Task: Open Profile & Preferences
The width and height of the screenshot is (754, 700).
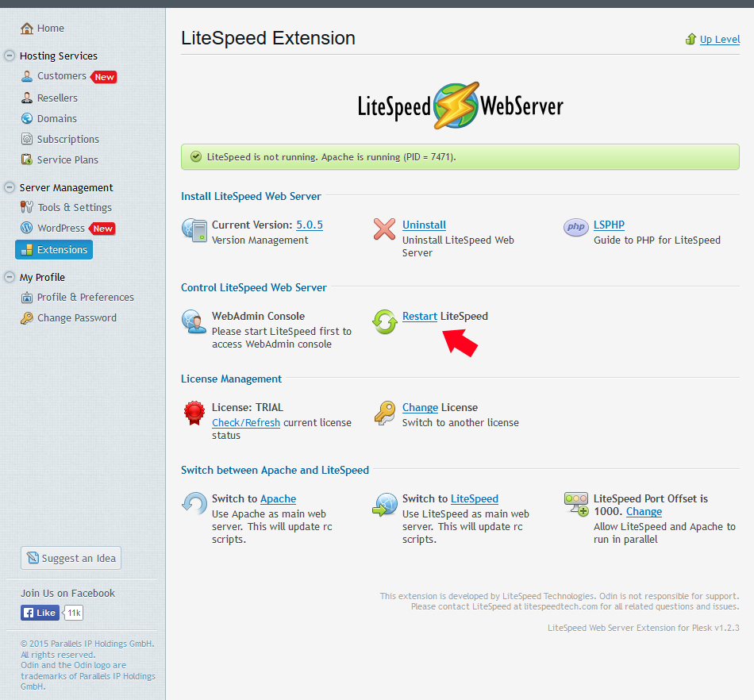Action: point(86,297)
